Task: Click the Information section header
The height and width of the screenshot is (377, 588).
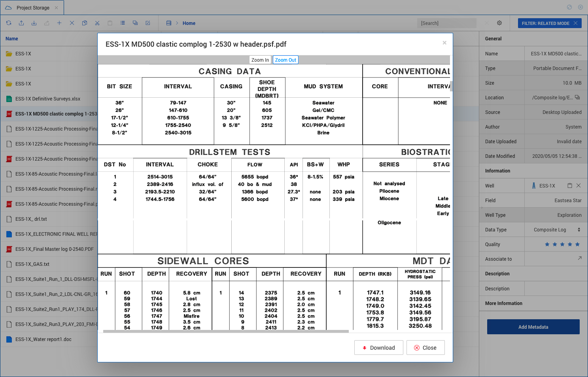Action: [497, 171]
